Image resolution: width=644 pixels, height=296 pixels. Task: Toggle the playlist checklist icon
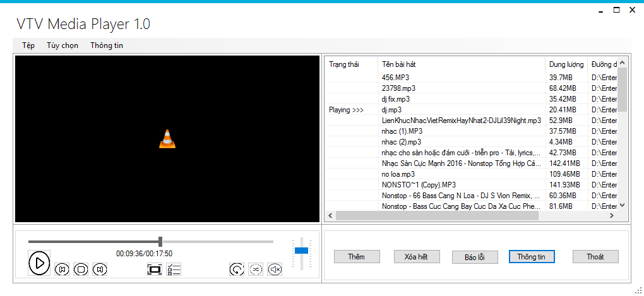[x=174, y=269]
